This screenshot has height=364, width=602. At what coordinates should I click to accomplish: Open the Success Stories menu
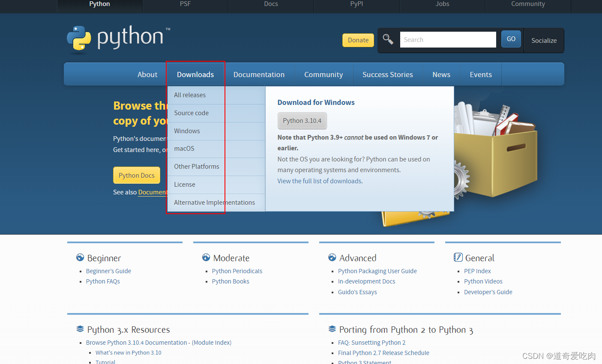(388, 75)
